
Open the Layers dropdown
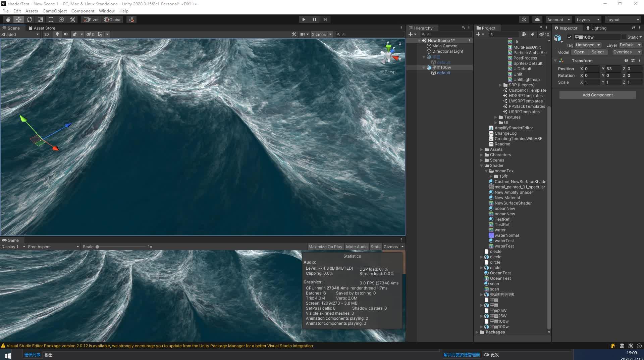click(x=588, y=19)
